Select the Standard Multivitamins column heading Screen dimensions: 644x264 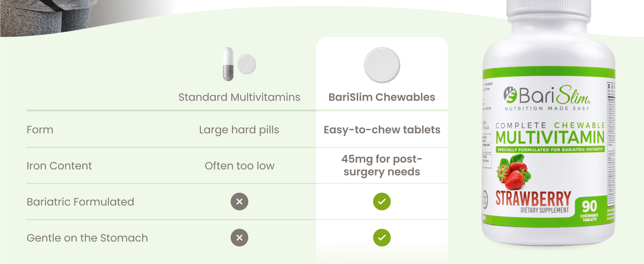pos(239,97)
